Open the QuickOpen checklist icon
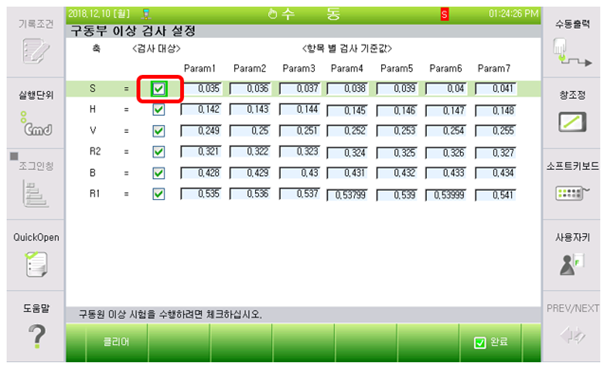605x366 pixels. [36, 264]
